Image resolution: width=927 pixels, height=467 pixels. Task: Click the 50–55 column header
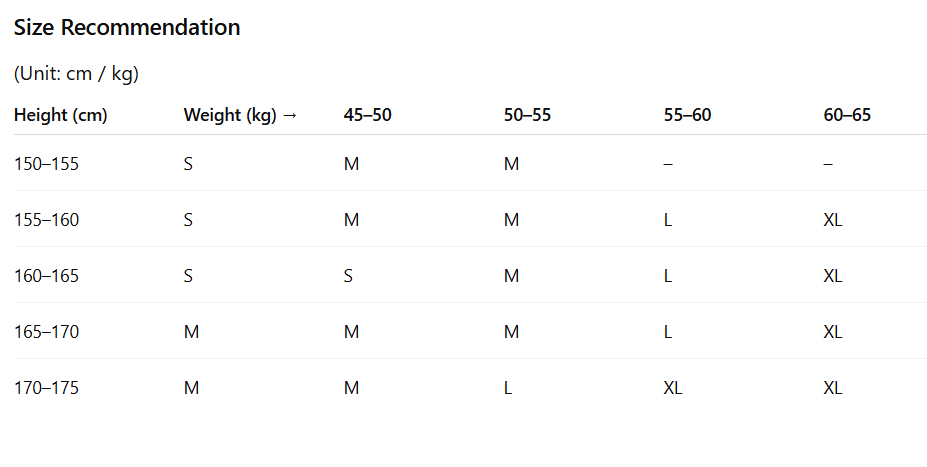pyautogui.click(x=527, y=115)
